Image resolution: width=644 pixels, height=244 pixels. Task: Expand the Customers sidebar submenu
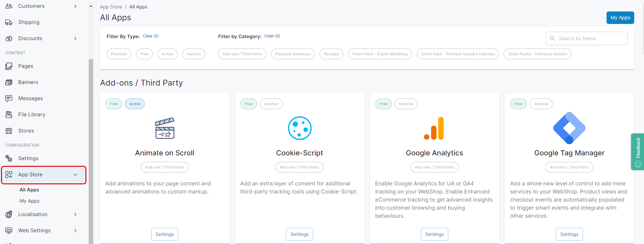pyautogui.click(x=75, y=6)
